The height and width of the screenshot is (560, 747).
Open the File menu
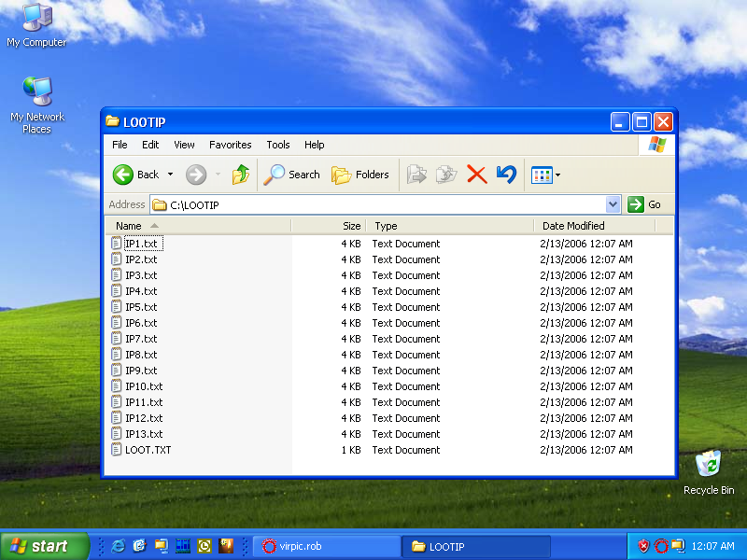click(x=120, y=145)
